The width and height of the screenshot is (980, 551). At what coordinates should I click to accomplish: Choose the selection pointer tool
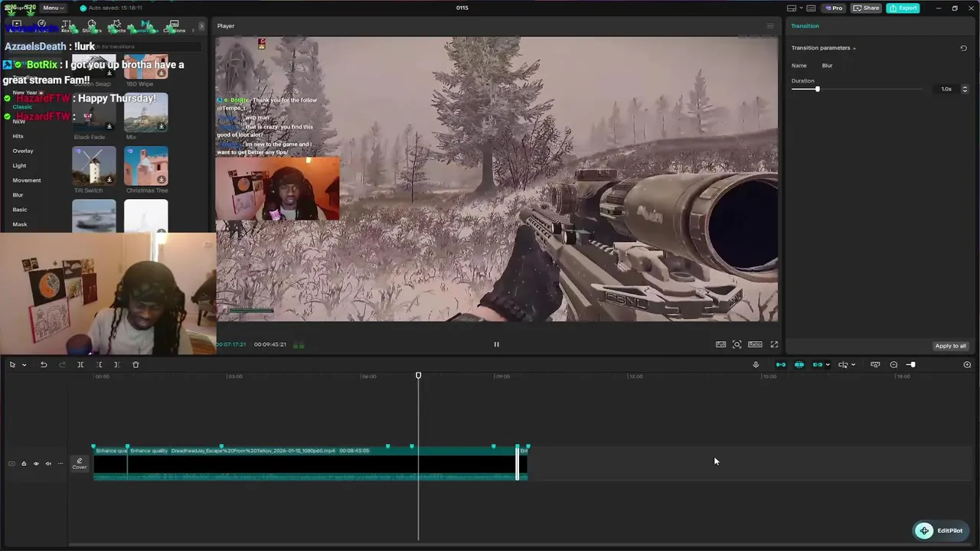[12, 364]
